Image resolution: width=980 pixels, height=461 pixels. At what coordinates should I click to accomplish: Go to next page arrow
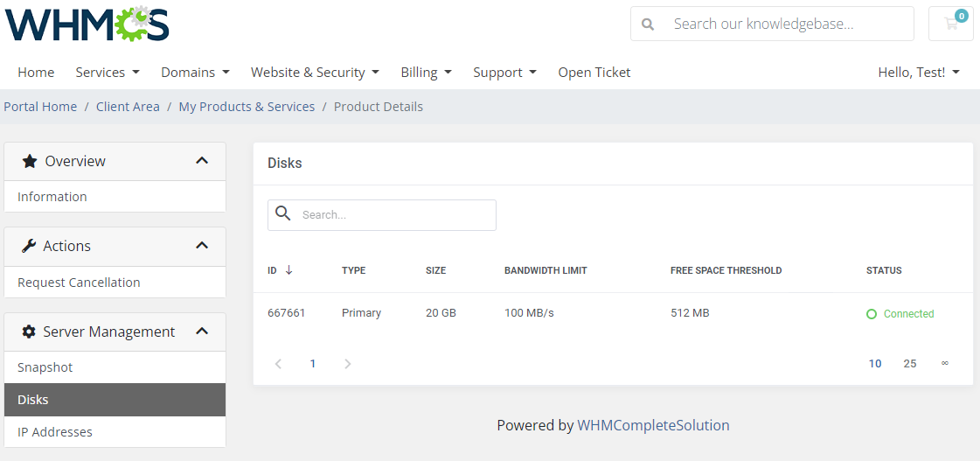pyautogui.click(x=347, y=363)
